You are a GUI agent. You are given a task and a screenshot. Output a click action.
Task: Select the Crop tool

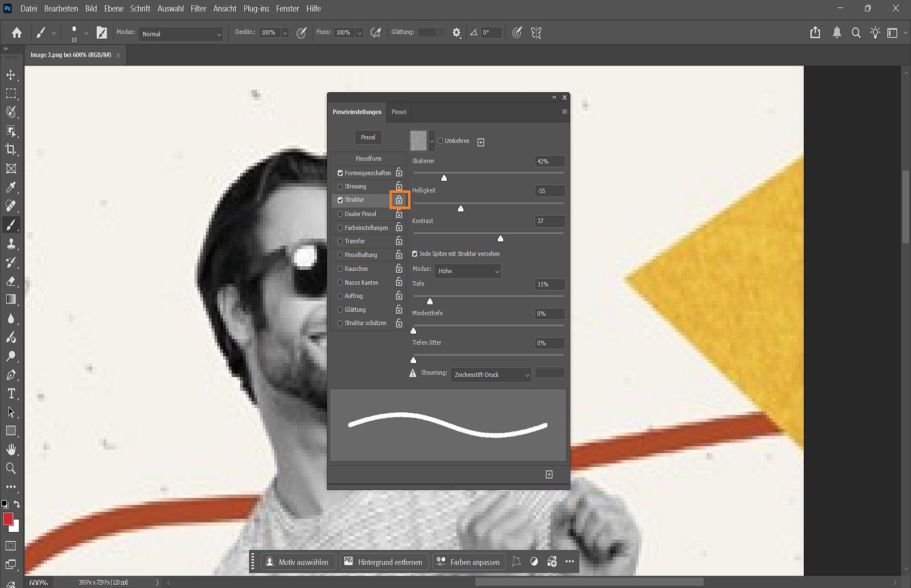pyautogui.click(x=11, y=150)
